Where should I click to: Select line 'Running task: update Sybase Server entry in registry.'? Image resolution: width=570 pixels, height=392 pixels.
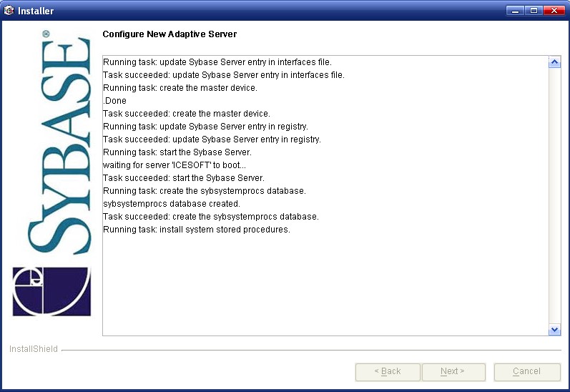click(x=205, y=127)
